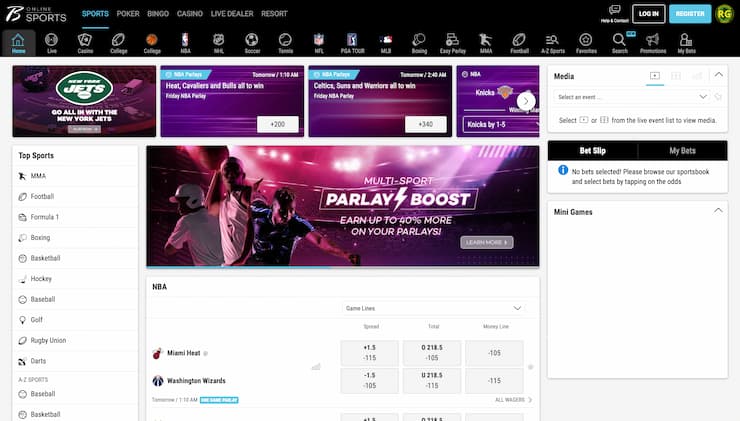Open Rugby Union in Top Sports list
The width and height of the screenshot is (740, 421).
pos(76,340)
